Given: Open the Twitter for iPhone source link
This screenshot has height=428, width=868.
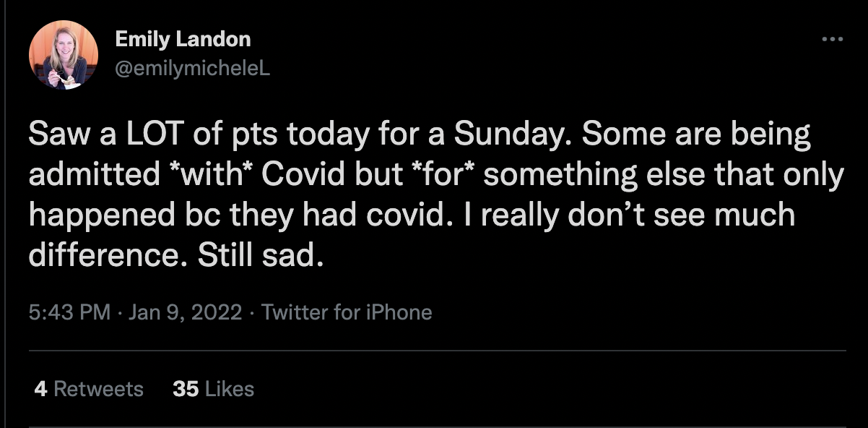Looking at the screenshot, I should [347, 312].
